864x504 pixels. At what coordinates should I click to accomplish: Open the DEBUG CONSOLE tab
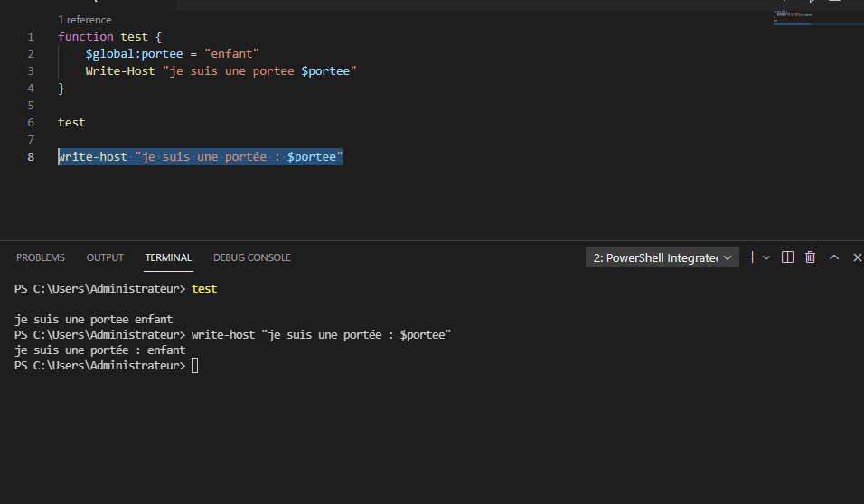point(252,257)
